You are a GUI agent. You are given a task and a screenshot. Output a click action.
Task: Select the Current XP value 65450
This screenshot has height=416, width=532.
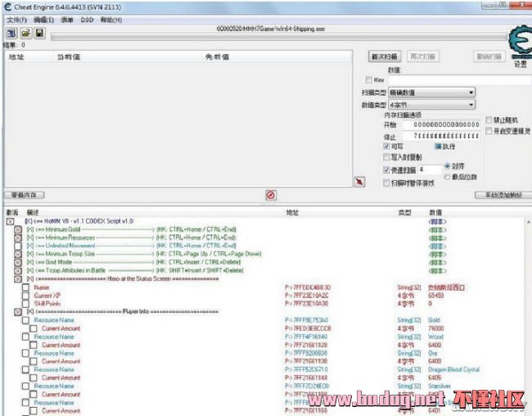pyautogui.click(x=436, y=296)
